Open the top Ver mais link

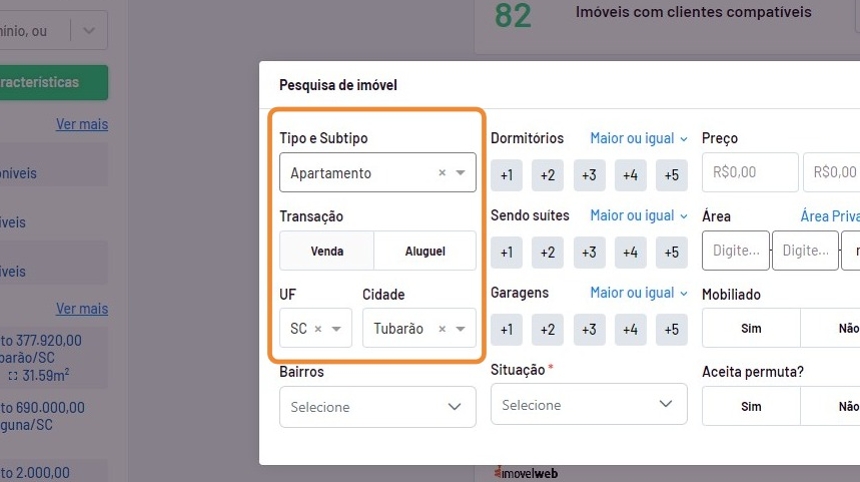pyautogui.click(x=82, y=124)
